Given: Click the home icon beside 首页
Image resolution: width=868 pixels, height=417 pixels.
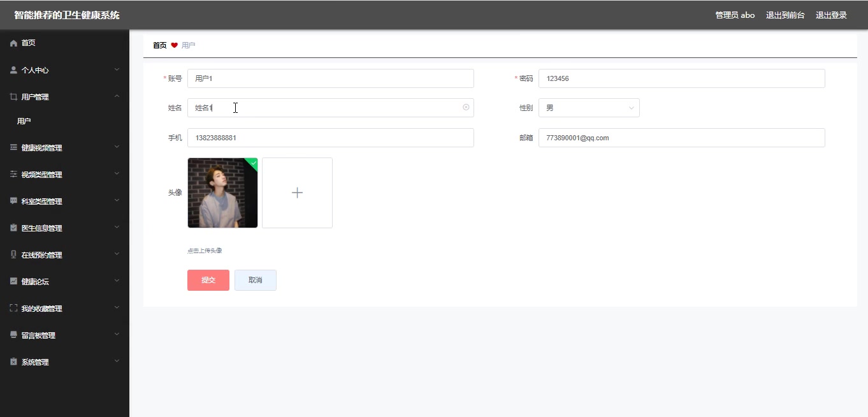Looking at the screenshot, I should 13,43.
